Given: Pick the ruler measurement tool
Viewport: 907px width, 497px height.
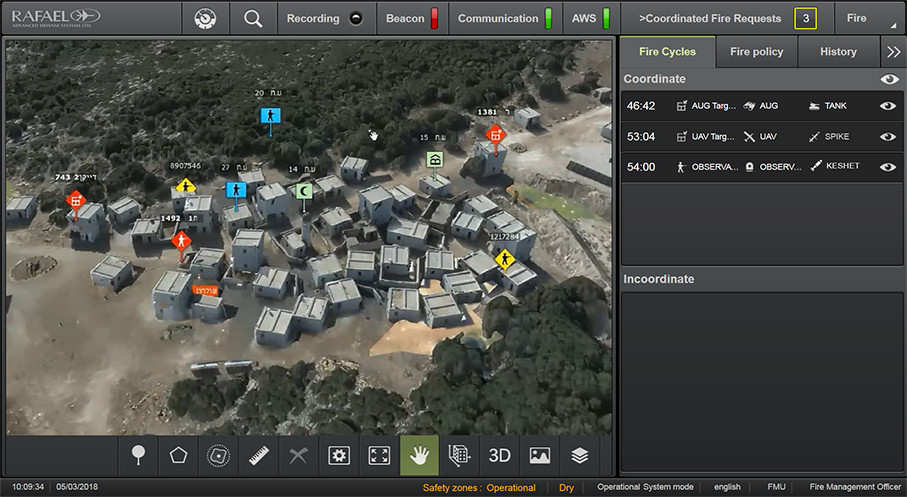Looking at the screenshot, I should click(259, 455).
